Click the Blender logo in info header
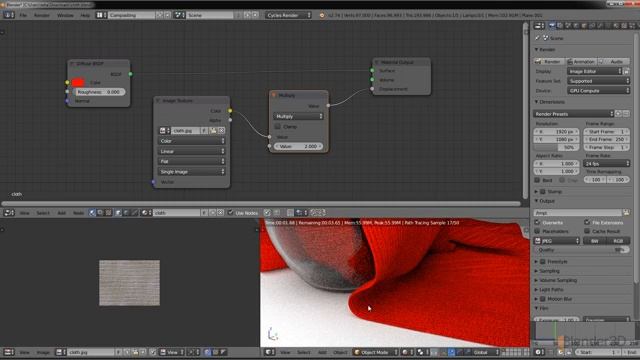The width and height of the screenshot is (640, 360). pos(322,15)
